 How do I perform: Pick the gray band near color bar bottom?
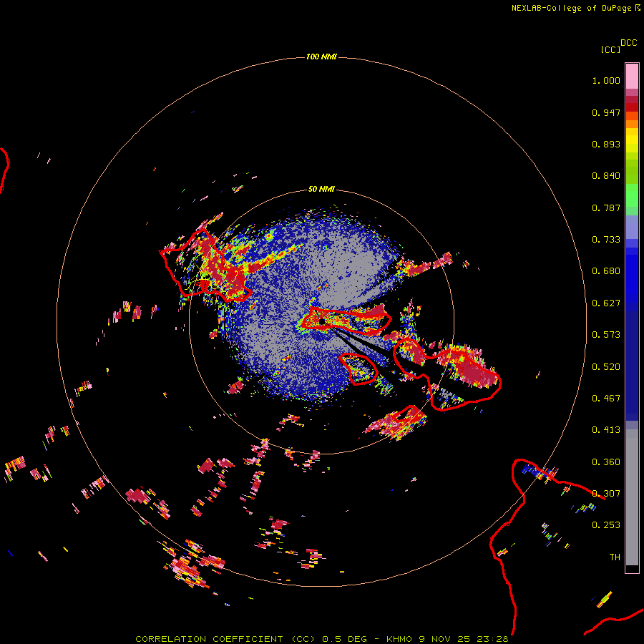coord(632,497)
